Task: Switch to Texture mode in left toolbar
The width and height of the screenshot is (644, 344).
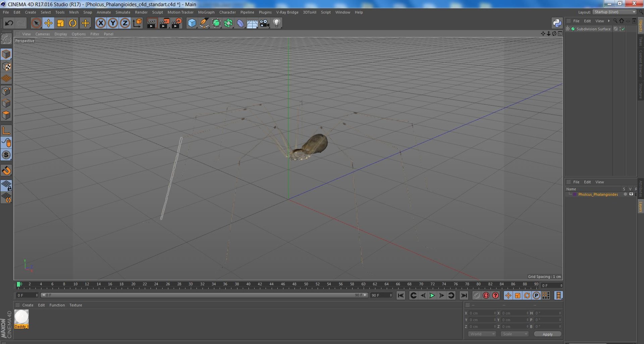Action: pos(6,67)
